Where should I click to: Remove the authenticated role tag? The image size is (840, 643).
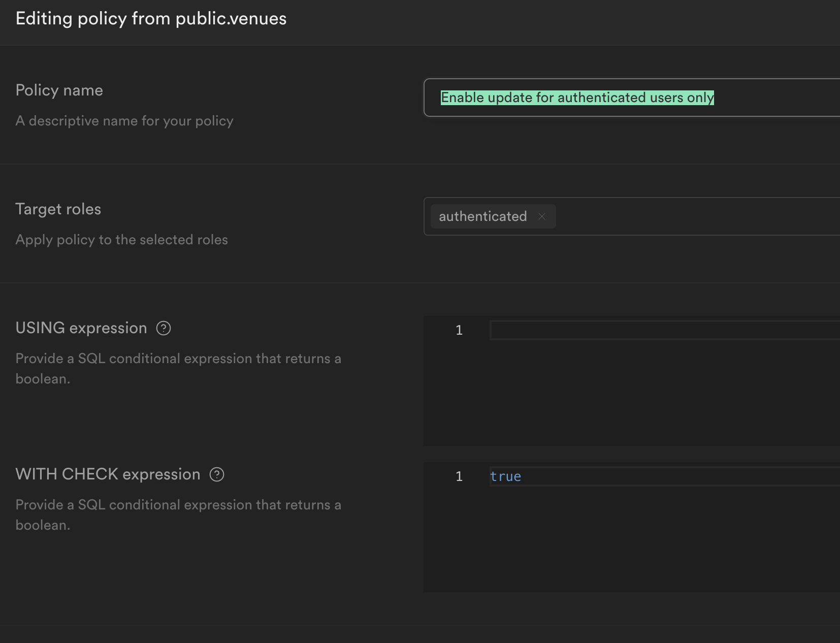tap(542, 216)
